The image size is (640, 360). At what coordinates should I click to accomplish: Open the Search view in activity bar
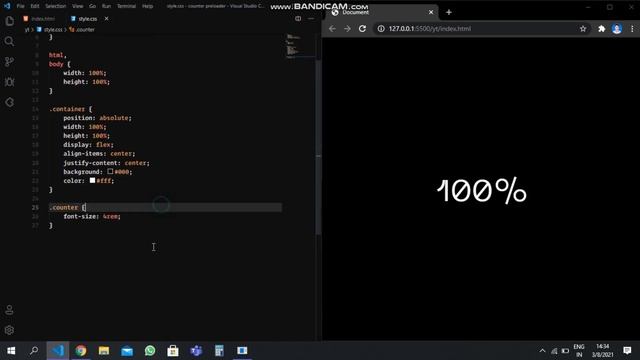(9, 41)
